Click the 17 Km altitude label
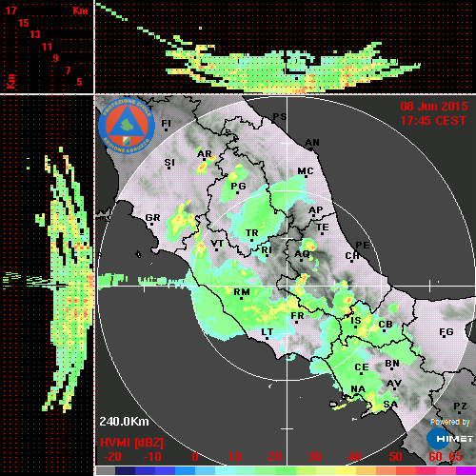 10,10
